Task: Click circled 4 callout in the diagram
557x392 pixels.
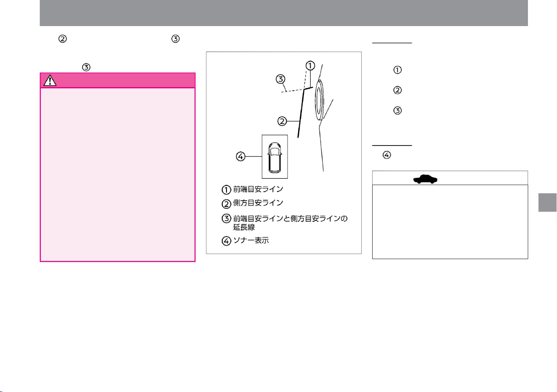Action: (x=240, y=156)
